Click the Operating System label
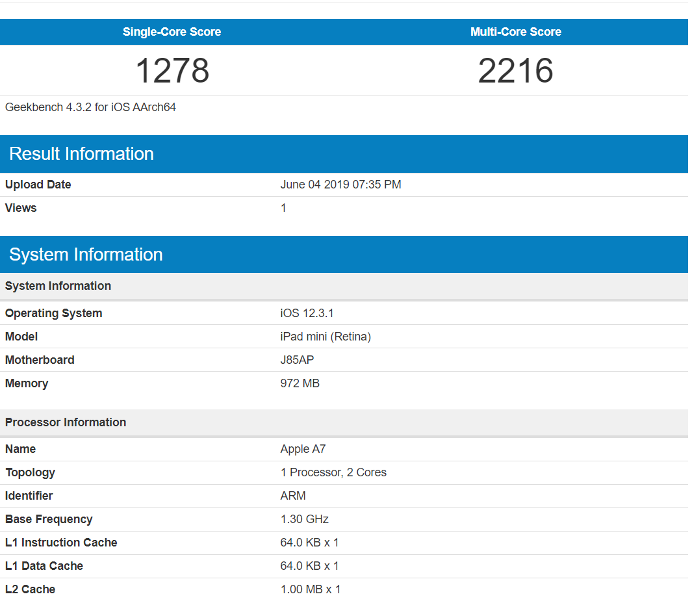Screen dimensions: 690x616 (53, 313)
